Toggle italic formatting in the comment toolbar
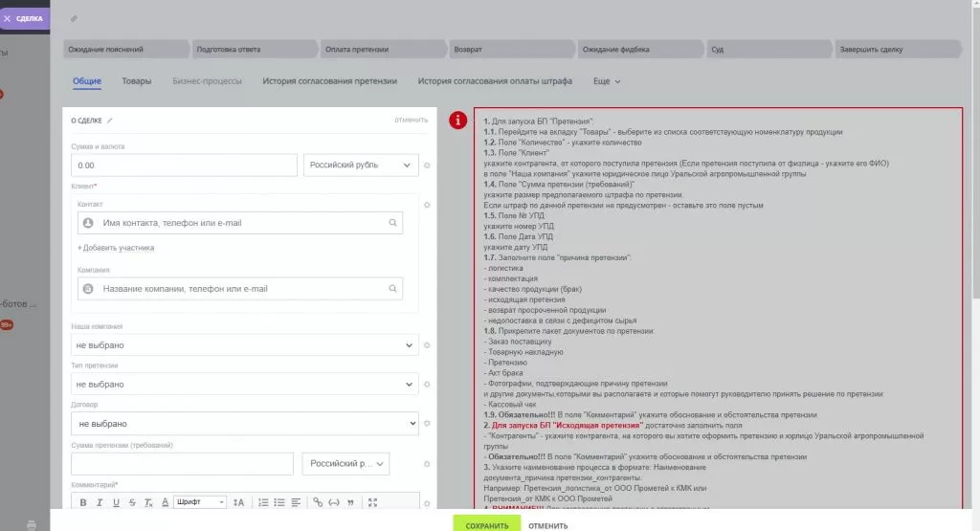 pyautogui.click(x=100, y=502)
